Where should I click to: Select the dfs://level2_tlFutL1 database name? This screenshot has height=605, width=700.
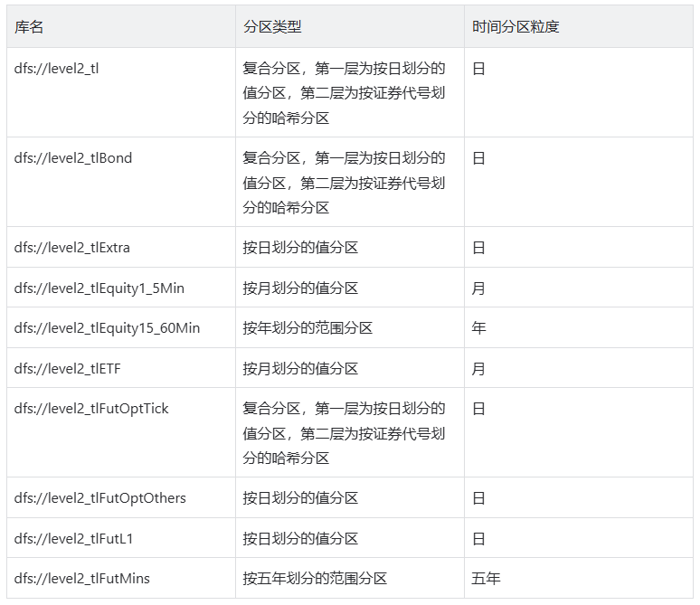click(x=74, y=539)
